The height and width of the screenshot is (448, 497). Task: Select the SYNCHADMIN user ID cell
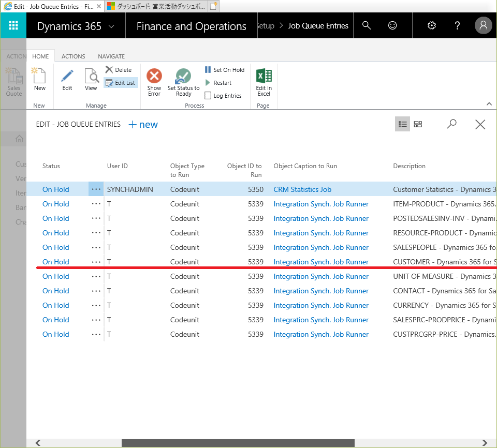coord(130,189)
